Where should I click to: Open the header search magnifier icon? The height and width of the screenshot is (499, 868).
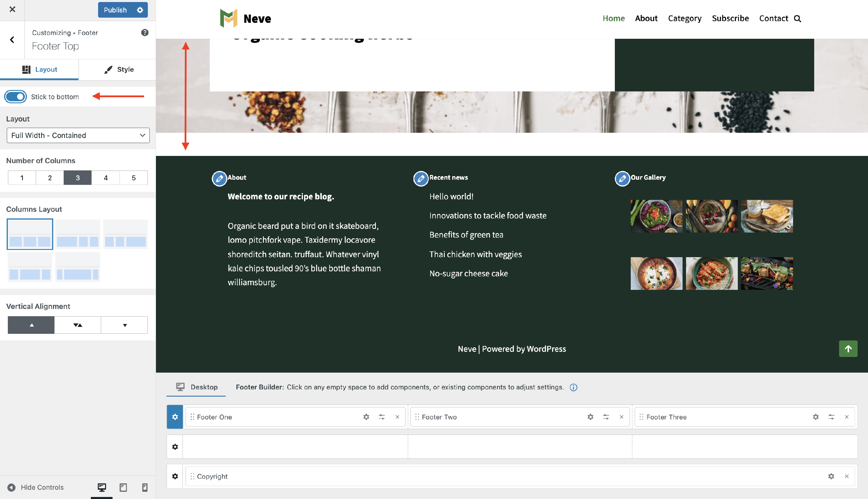(797, 19)
